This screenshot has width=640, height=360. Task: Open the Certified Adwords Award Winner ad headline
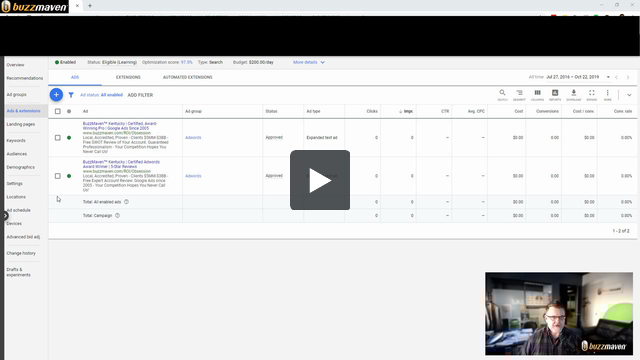coord(121,164)
